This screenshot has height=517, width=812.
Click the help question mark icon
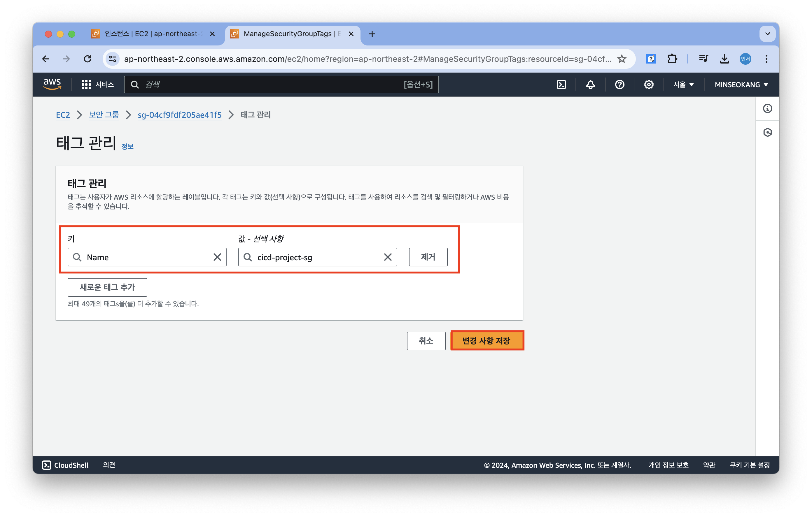click(619, 85)
